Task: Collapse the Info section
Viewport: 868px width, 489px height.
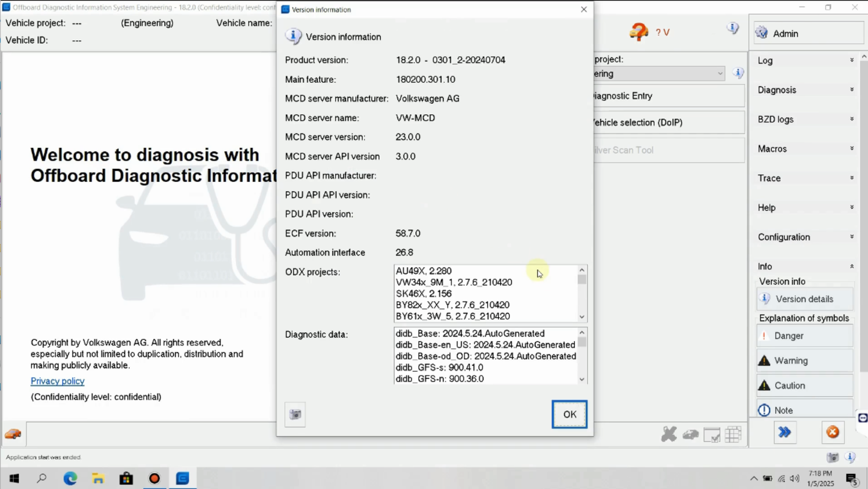Action: (x=804, y=267)
